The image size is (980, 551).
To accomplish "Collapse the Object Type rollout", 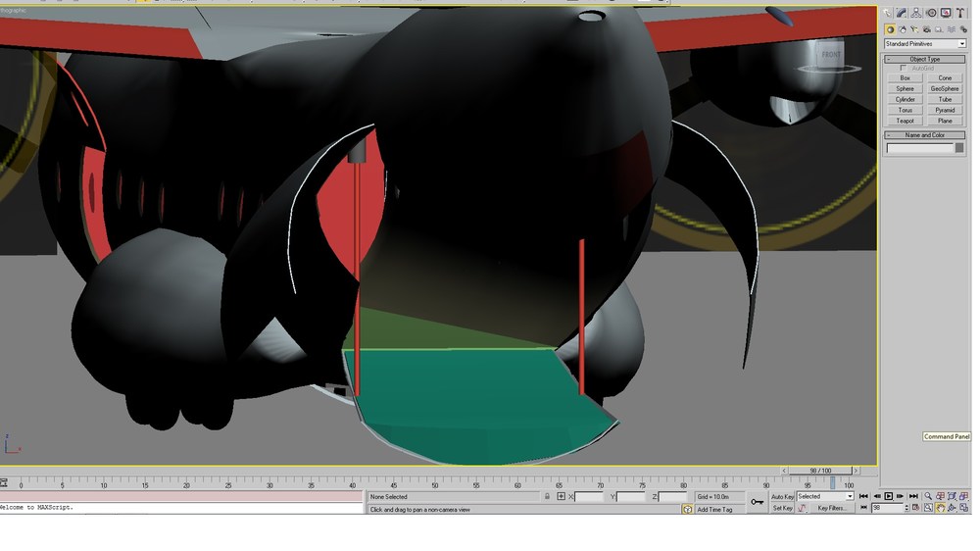I will point(925,59).
